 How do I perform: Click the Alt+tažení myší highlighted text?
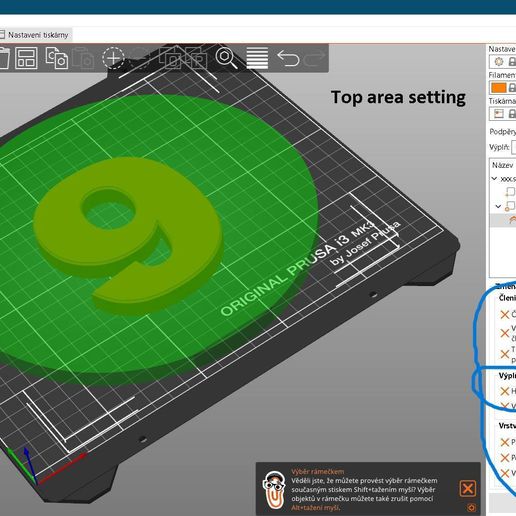[315, 508]
